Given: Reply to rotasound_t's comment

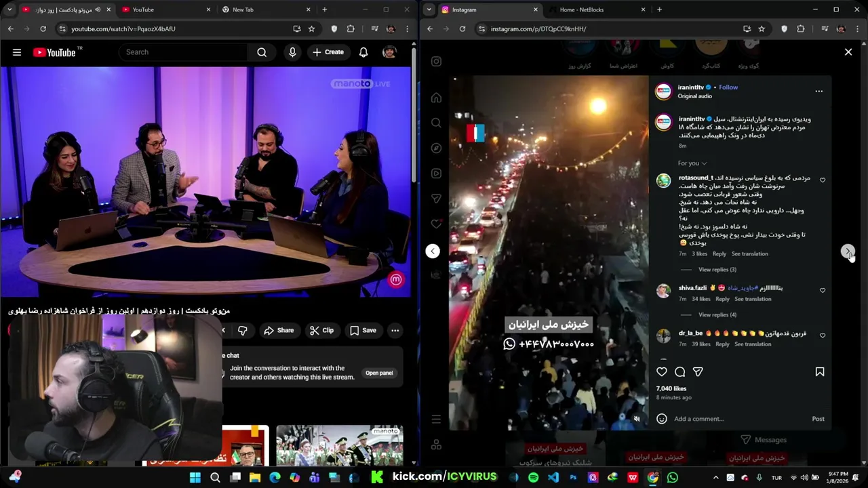Looking at the screenshot, I should 719,253.
